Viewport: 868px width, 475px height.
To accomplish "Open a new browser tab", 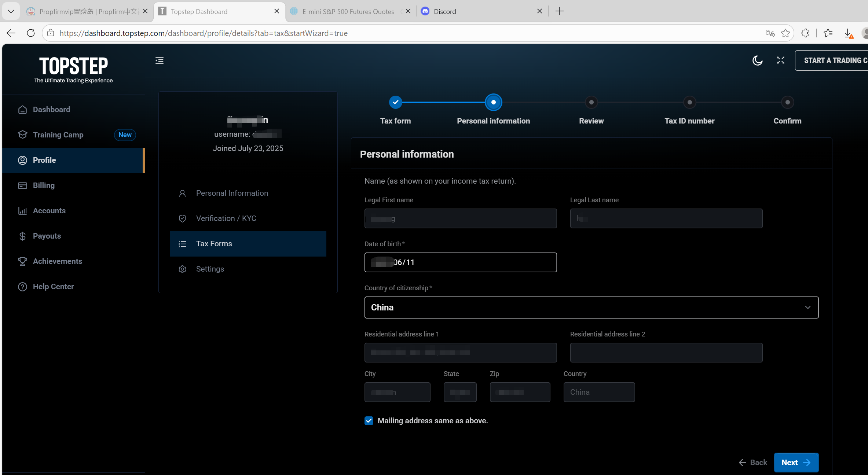I will [560, 11].
